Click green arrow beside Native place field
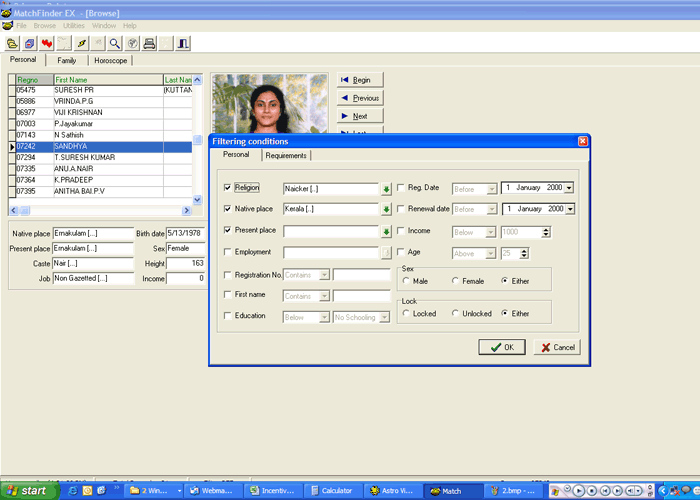Screen dimensions: 700x500 tap(386, 209)
